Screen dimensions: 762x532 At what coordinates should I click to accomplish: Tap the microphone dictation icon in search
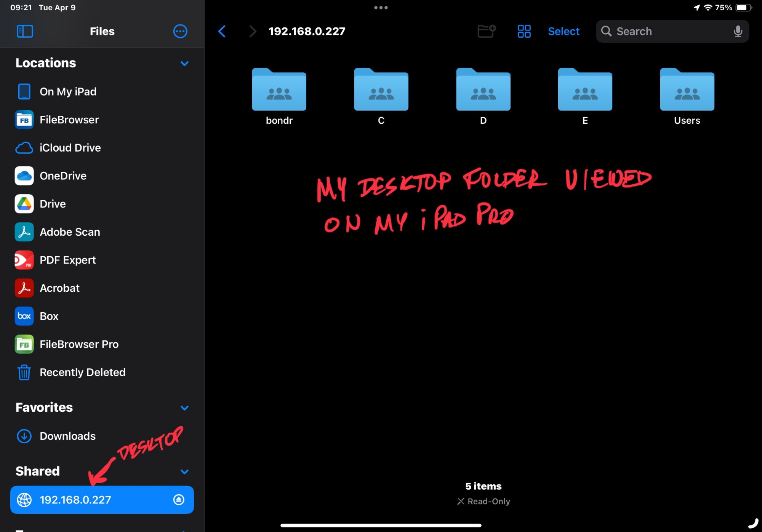tap(738, 31)
